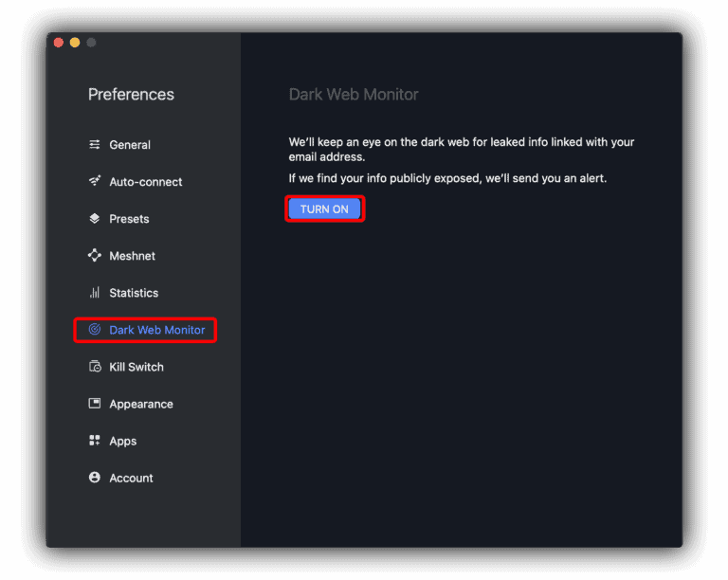This screenshot has height=580, width=728.
Task: Click the Kill Switch icon
Action: pyautogui.click(x=95, y=367)
